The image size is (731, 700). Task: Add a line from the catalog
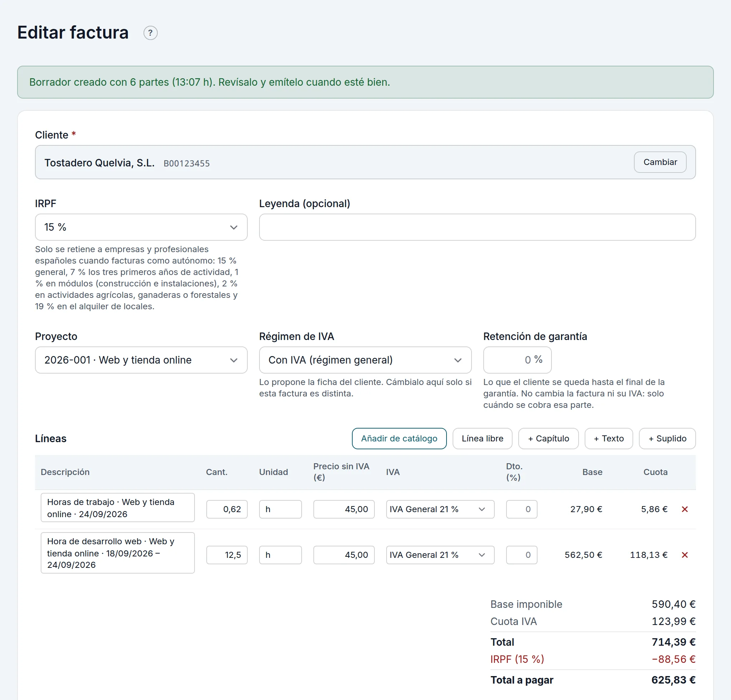399,439
